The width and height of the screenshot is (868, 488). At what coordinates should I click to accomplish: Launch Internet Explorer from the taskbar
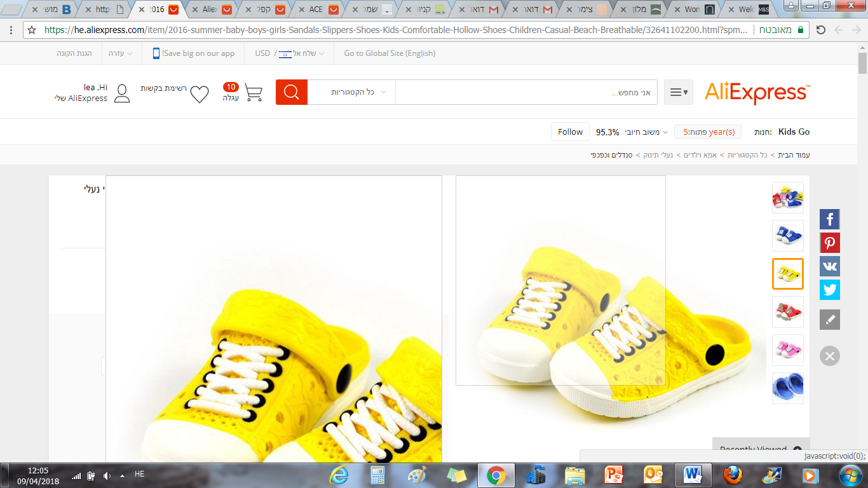tap(340, 475)
